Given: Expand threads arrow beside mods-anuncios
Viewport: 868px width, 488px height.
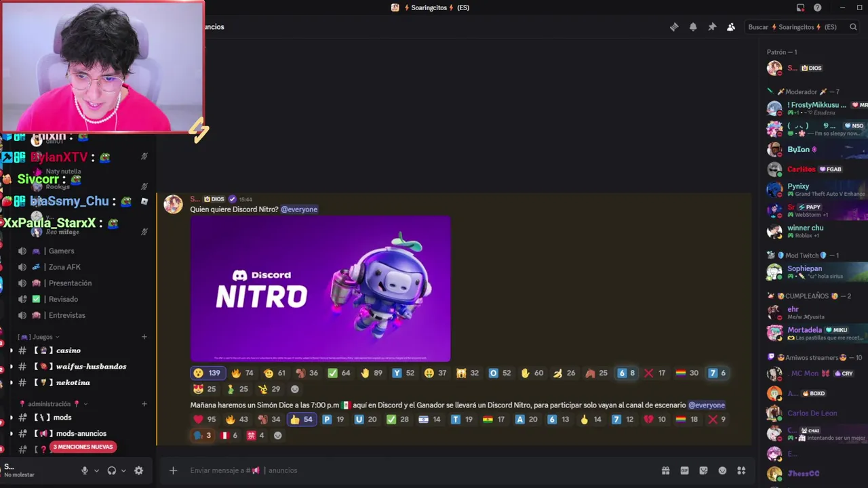Looking at the screenshot, I should coord(11,434).
